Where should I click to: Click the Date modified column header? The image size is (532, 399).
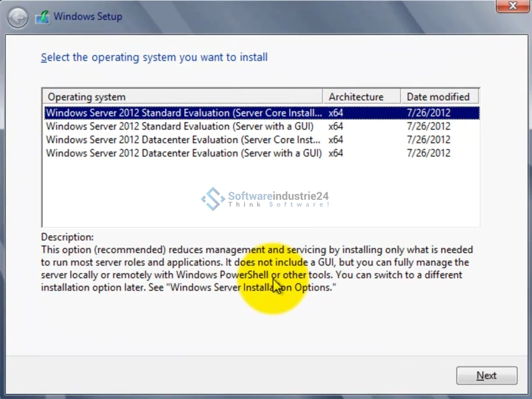tap(438, 97)
